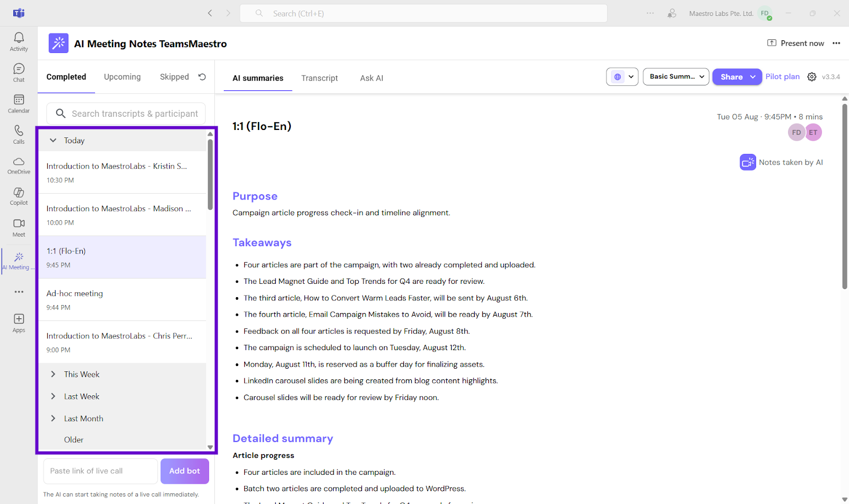The height and width of the screenshot is (504, 849).
Task: Click the Search transcripts & participant field
Action: click(126, 114)
